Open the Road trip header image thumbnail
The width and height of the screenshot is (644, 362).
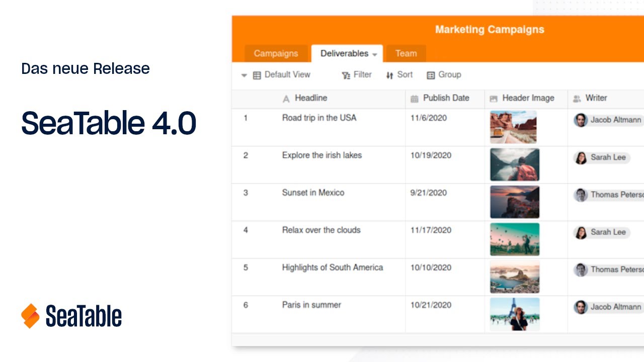[x=513, y=127]
